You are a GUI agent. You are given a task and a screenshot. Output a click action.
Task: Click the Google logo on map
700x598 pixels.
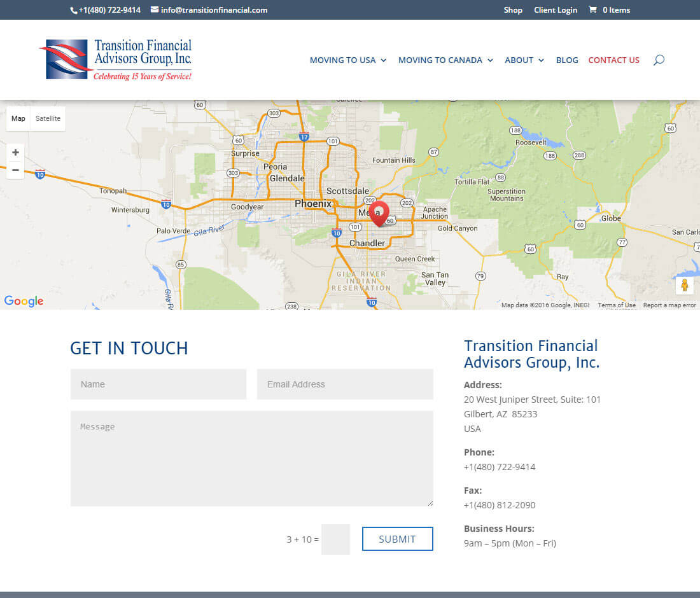(24, 301)
